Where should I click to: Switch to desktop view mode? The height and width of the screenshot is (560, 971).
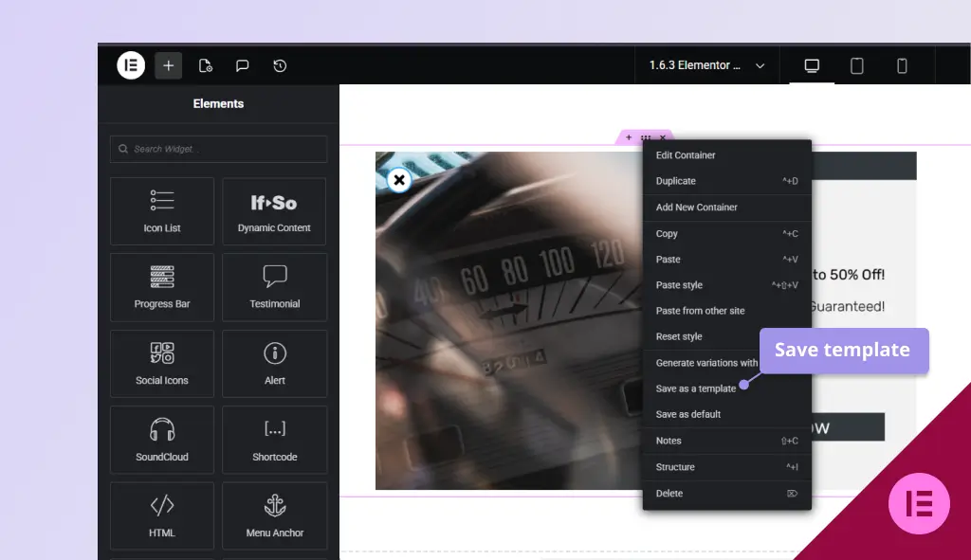point(812,65)
